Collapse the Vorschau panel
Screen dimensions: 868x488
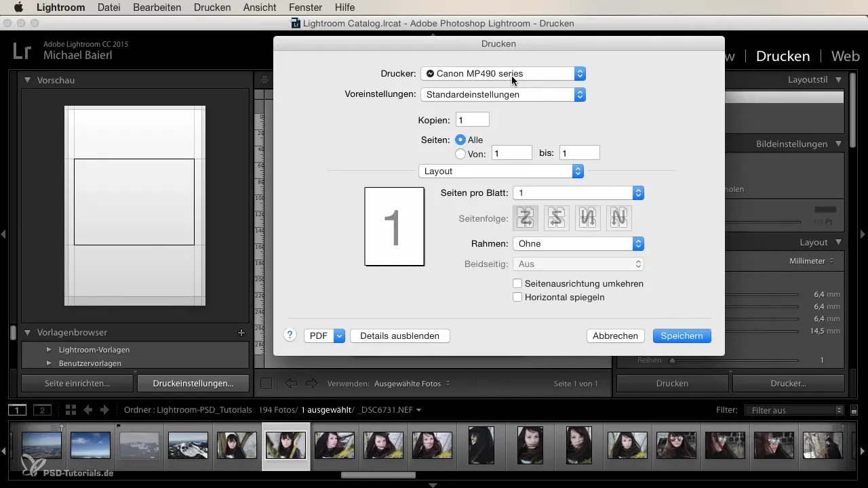pos(28,80)
